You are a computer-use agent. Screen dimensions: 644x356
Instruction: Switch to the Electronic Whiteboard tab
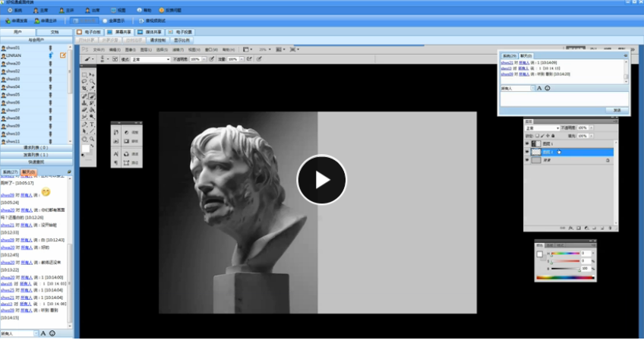pyautogui.click(x=89, y=32)
